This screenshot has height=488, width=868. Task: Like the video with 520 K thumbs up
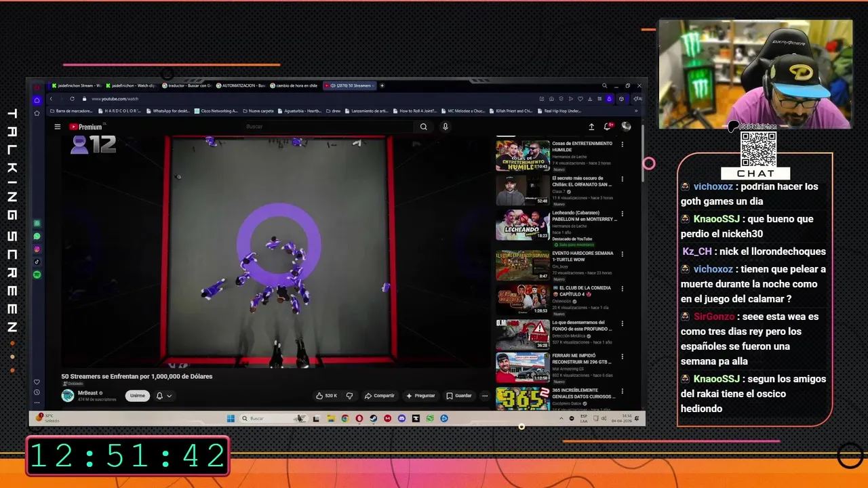326,396
